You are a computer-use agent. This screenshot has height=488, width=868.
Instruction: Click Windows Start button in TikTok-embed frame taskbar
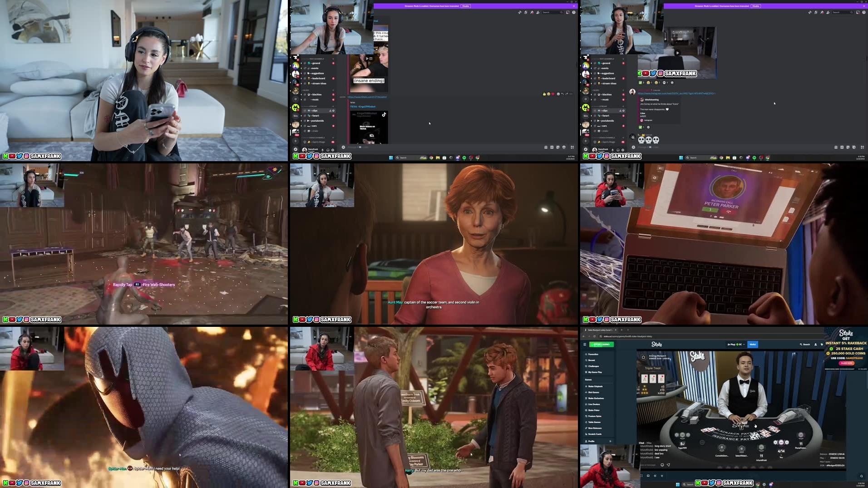(x=391, y=158)
